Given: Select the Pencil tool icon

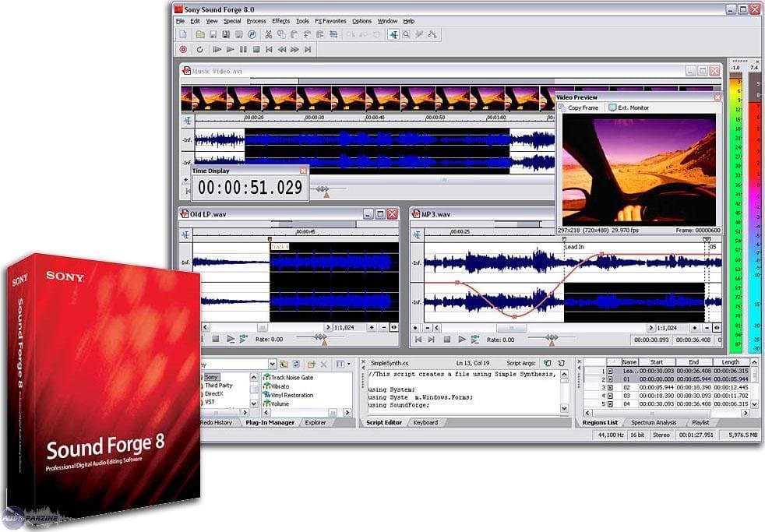Looking at the screenshot, I should tap(419, 34).
